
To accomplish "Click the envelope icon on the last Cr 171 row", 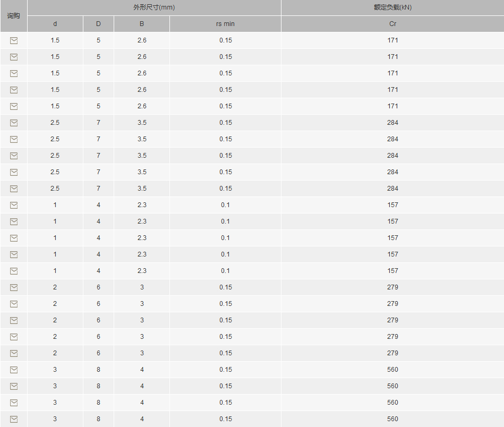I will pos(14,106).
